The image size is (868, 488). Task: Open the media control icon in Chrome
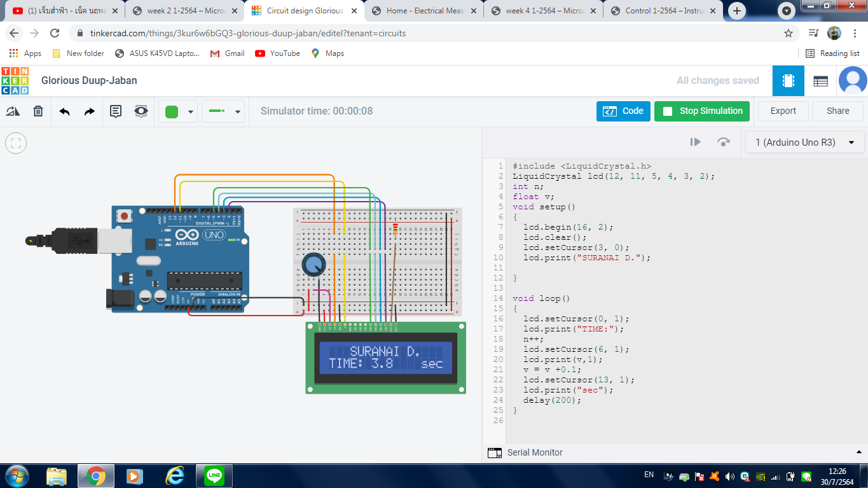813,33
